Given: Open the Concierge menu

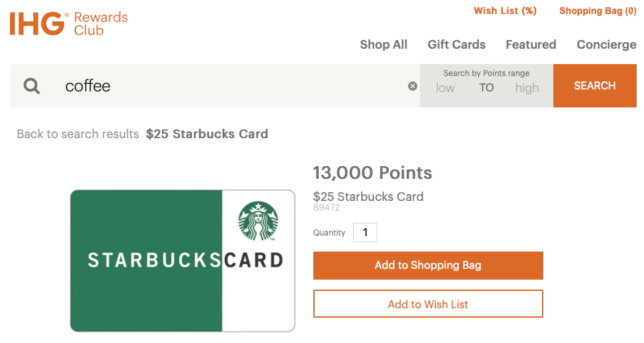Looking at the screenshot, I should click(606, 45).
